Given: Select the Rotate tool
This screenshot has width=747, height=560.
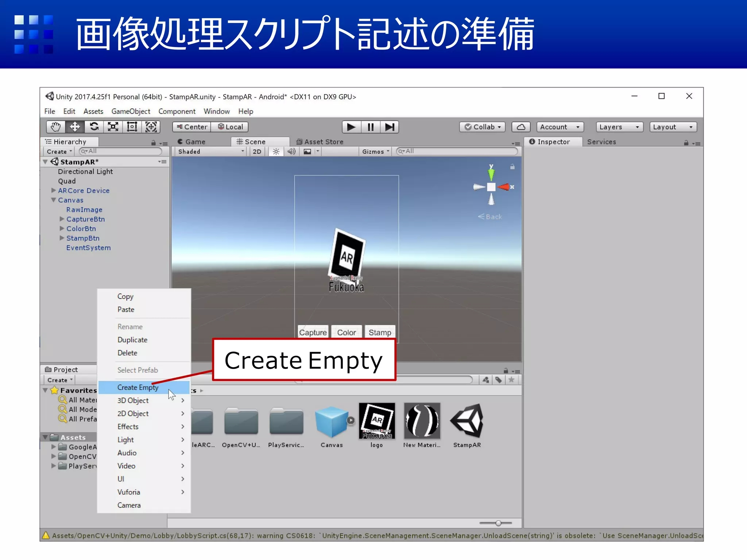Looking at the screenshot, I should 94,127.
